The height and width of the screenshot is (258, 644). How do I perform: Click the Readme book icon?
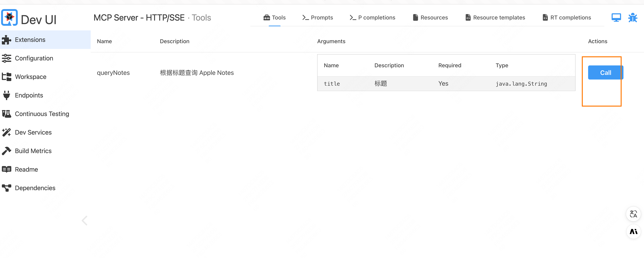pos(6,170)
